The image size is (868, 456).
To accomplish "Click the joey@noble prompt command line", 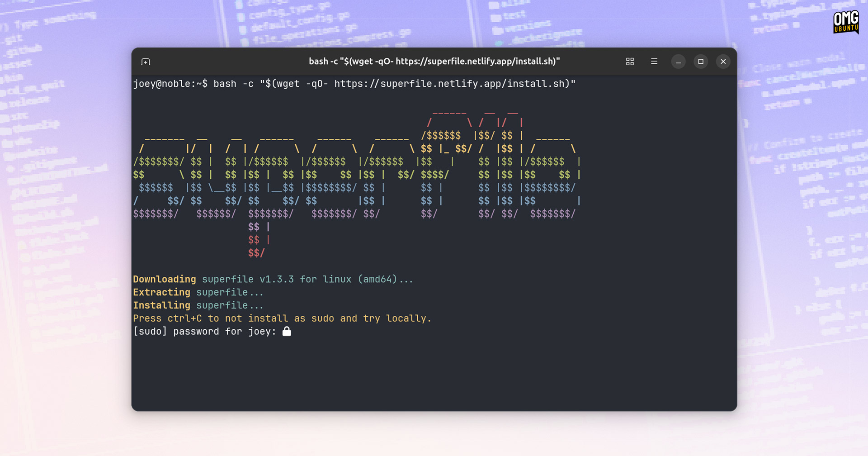I will coord(354,84).
